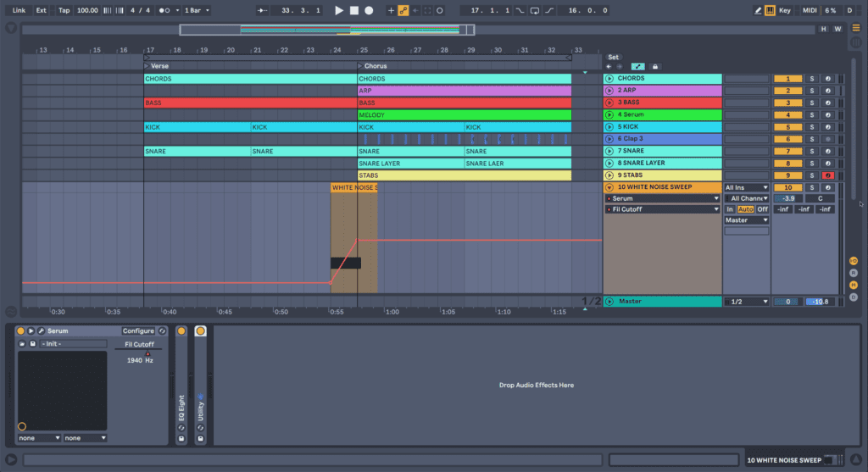Click the Loop switch in the transport

point(535,10)
